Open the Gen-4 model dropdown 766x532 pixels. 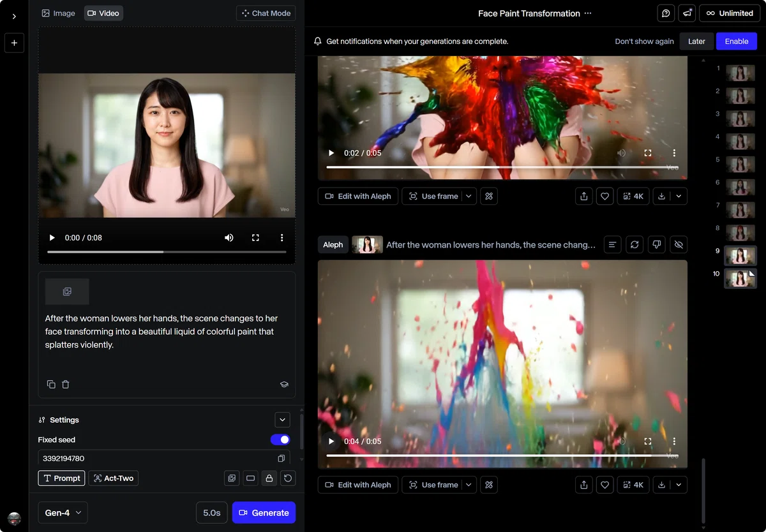pos(63,513)
